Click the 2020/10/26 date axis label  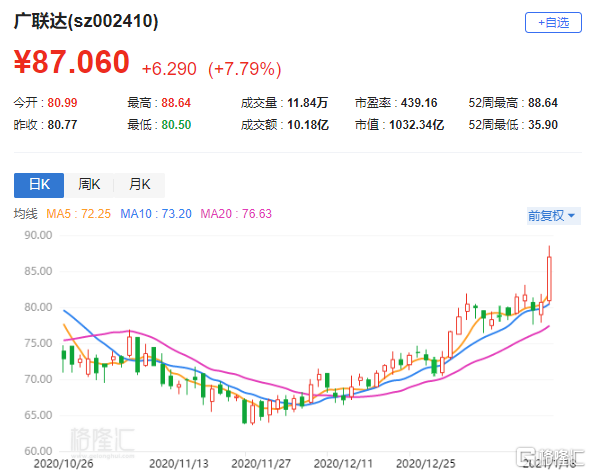(63, 463)
